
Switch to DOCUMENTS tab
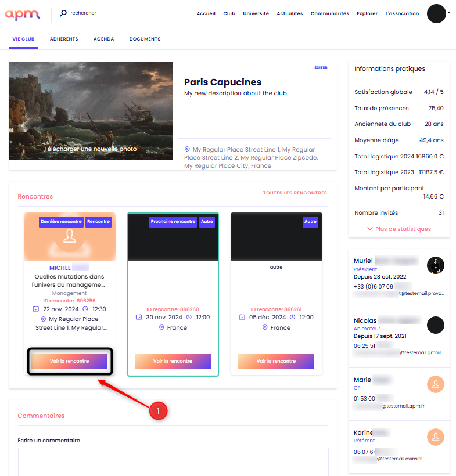click(x=145, y=39)
